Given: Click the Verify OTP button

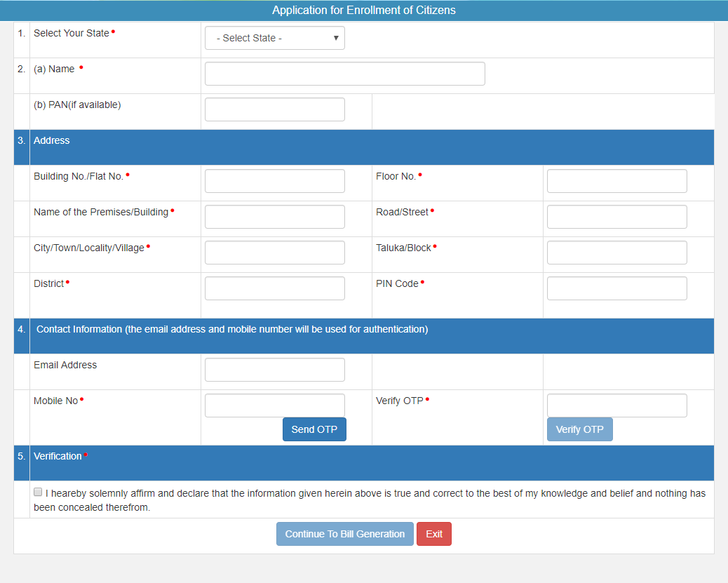Looking at the screenshot, I should click(x=579, y=429).
